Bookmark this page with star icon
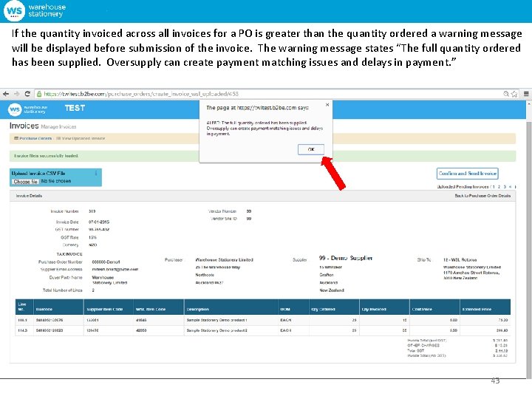 pyautogui.click(x=514, y=94)
